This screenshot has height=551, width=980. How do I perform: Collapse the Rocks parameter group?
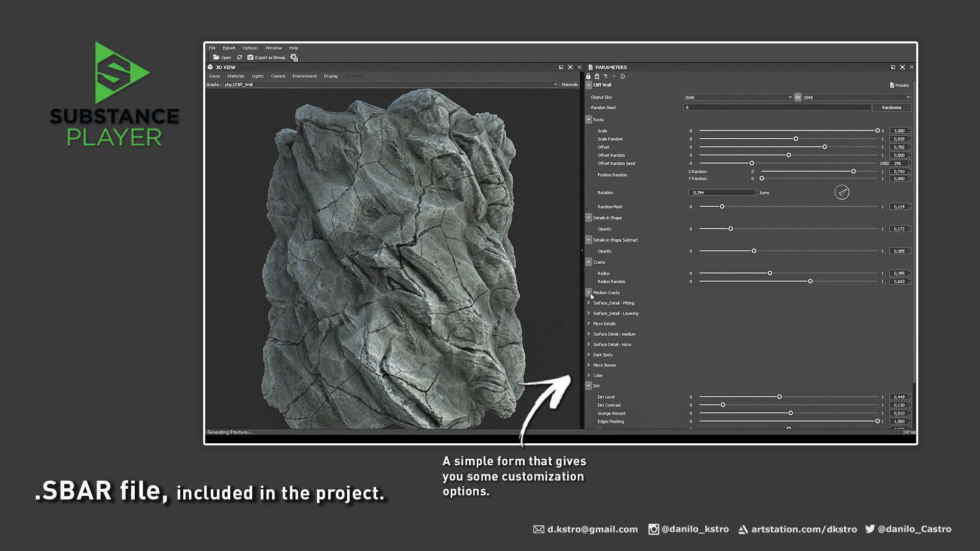589,119
